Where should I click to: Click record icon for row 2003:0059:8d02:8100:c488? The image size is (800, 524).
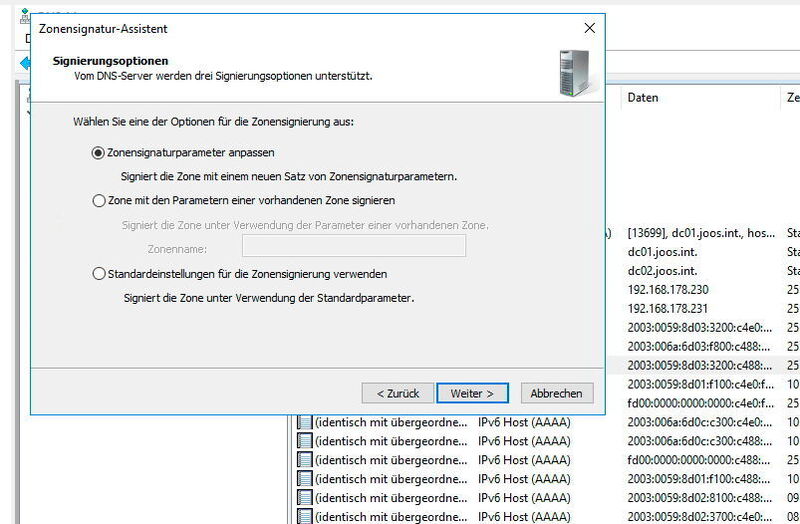tap(305, 497)
